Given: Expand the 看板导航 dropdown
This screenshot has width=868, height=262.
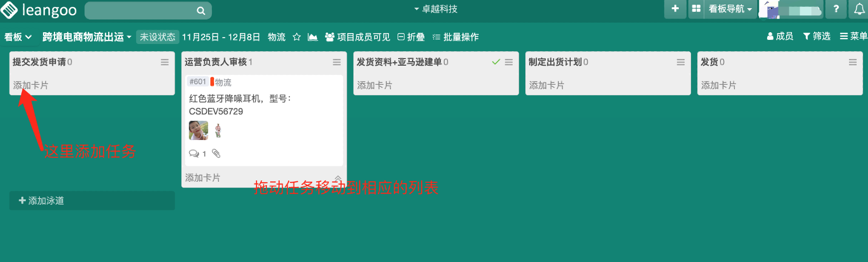Looking at the screenshot, I should click(730, 9).
